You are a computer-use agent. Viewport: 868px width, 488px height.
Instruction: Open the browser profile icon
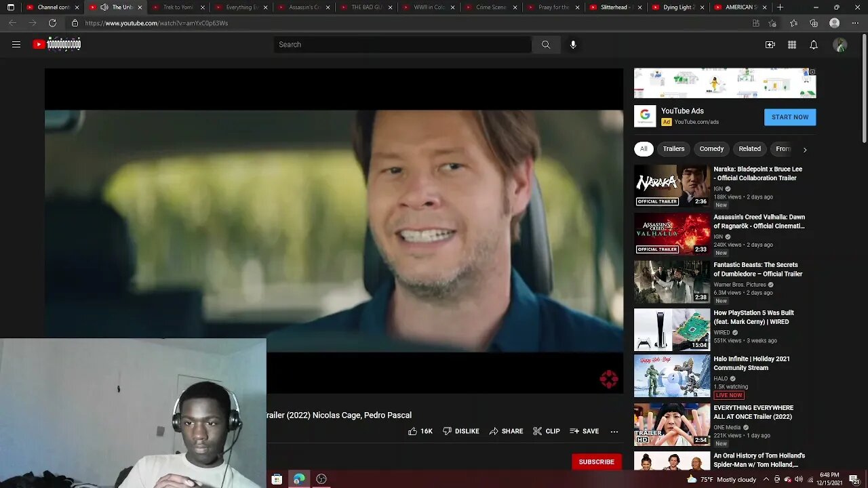835,23
